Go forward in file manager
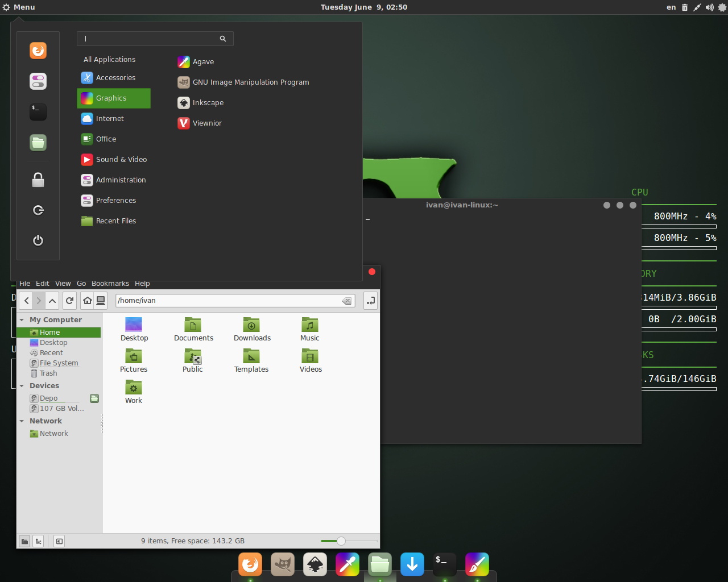 [x=39, y=301]
